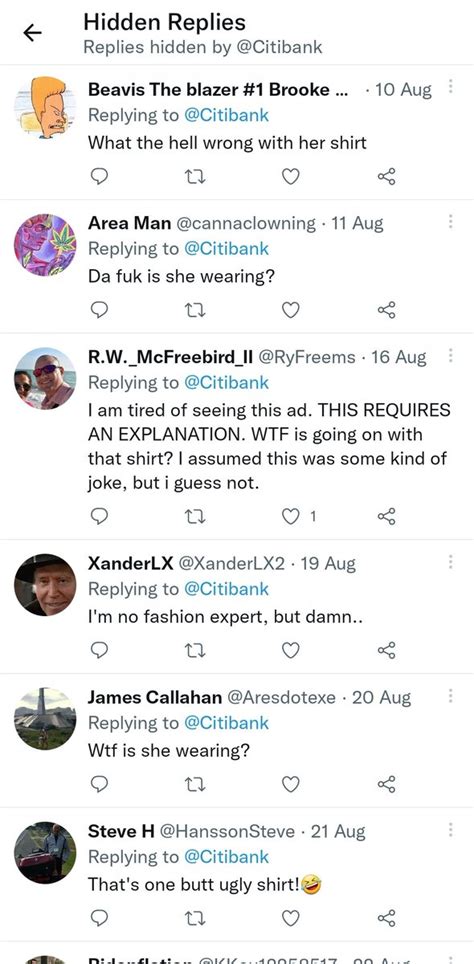Reply to Steve H's tweet
This screenshot has width=474, height=964.
[x=99, y=918]
